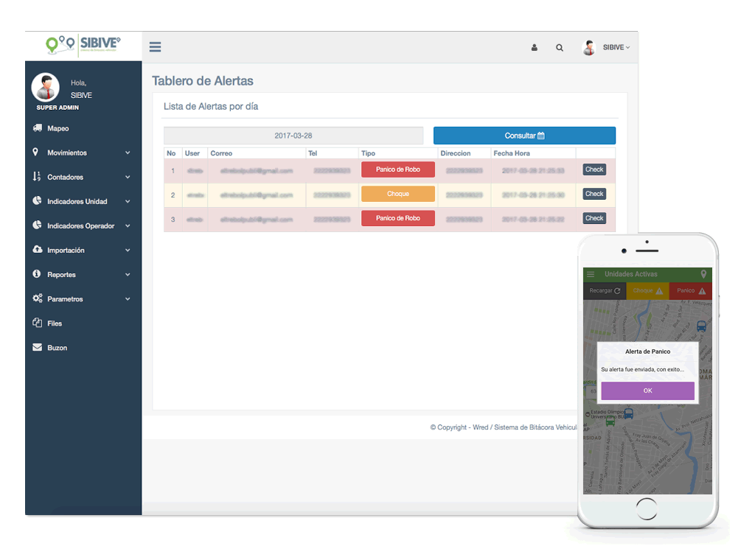Viewport: 755px width, 560px height.
Task: Click the Importación upload-cloud icon
Action: [38, 250]
